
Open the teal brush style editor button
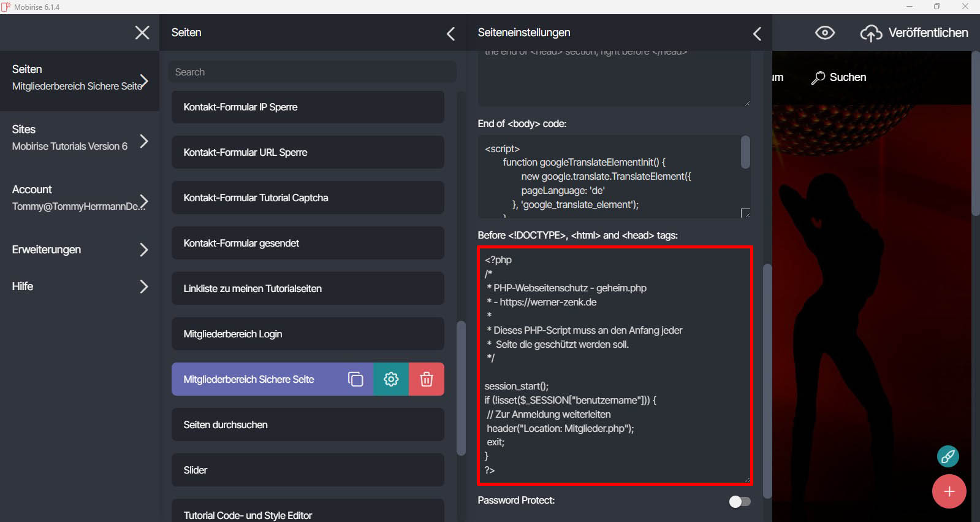pos(948,456)
